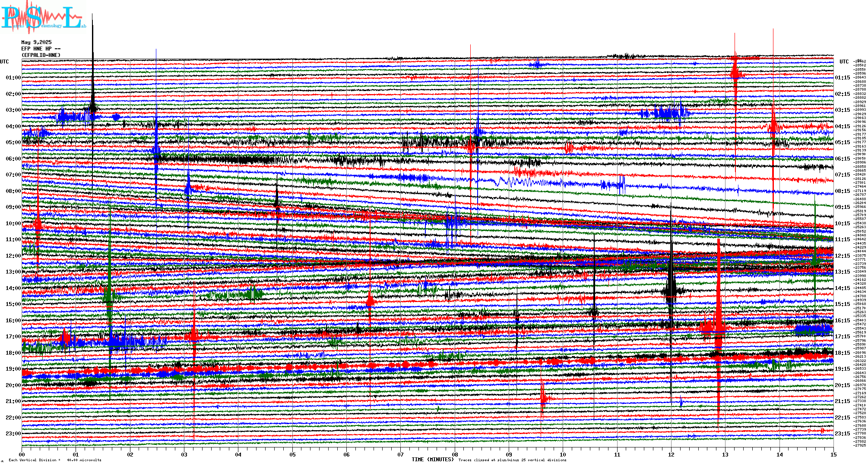Click the UTC label above the 01:15 hour column
868x466 pixels.
[844, 62]
